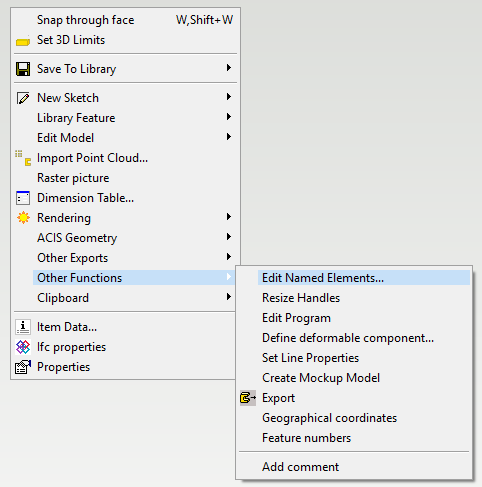The width and height of the screenshot is (482, 487).
Task: Click the yellow Set 3D Limits icon
Action: tap(23, 42)
